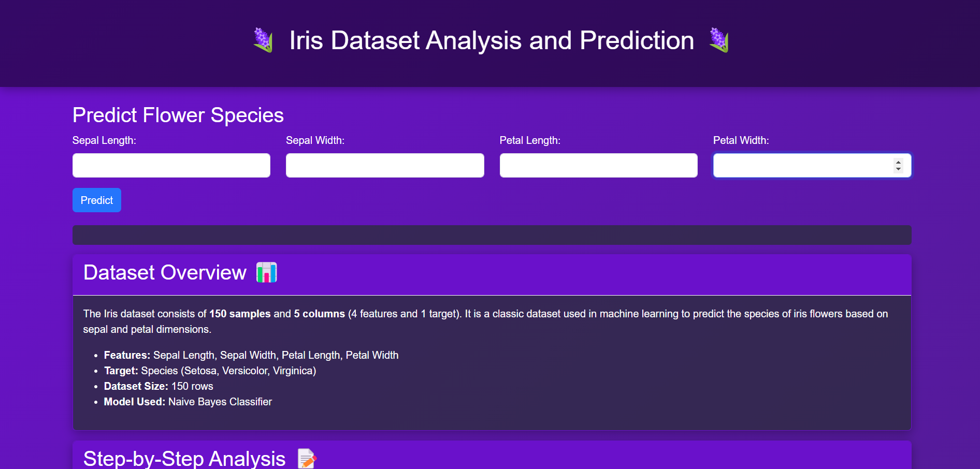
Task: Click the empty prediction result bar
Action: point(492,235)
